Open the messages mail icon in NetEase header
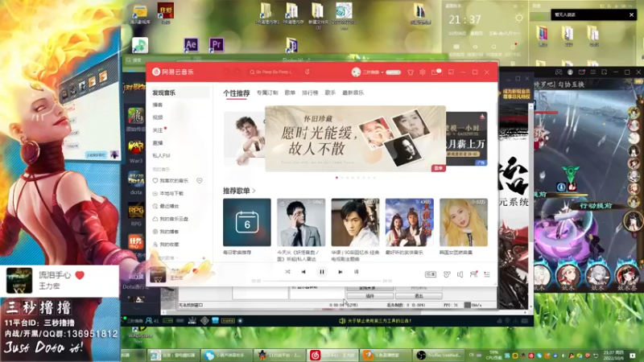Screen dimensions: 644x362 (436, 72)
